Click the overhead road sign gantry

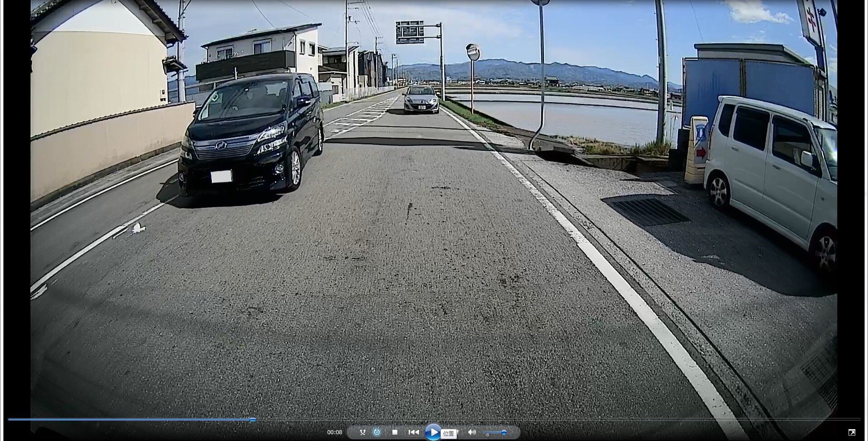point(410,32)
